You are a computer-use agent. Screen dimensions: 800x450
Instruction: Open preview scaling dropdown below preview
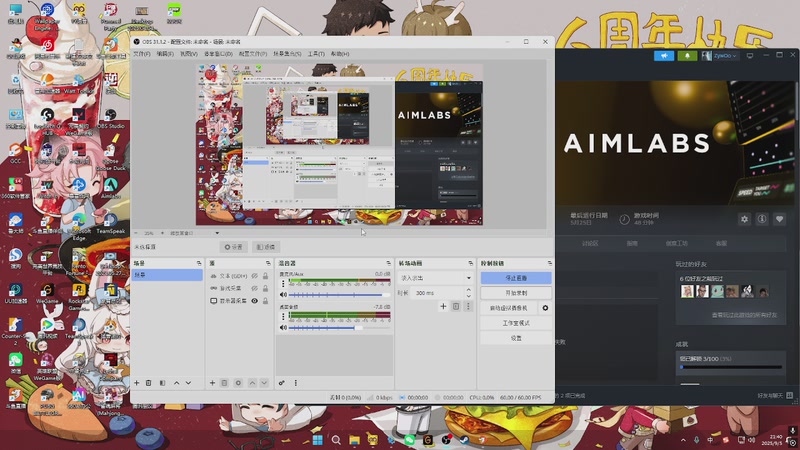[194, 233]
